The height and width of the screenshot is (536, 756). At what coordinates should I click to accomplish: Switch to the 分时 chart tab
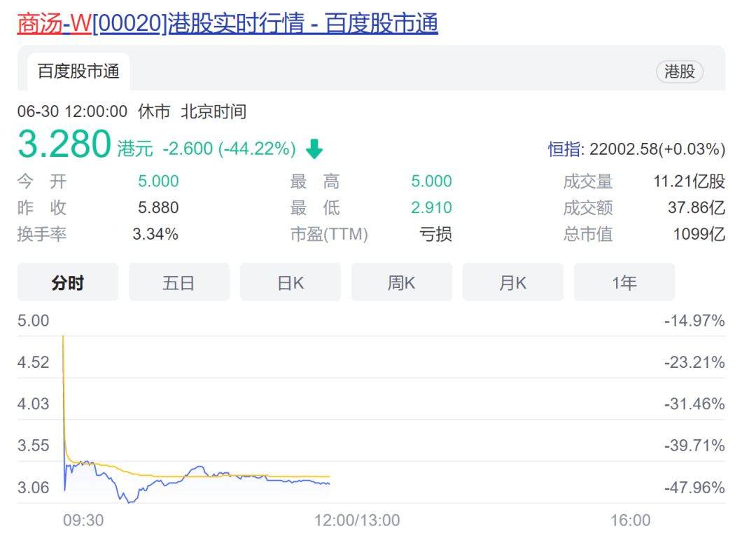pyautogui.click(x=68, y=282)
